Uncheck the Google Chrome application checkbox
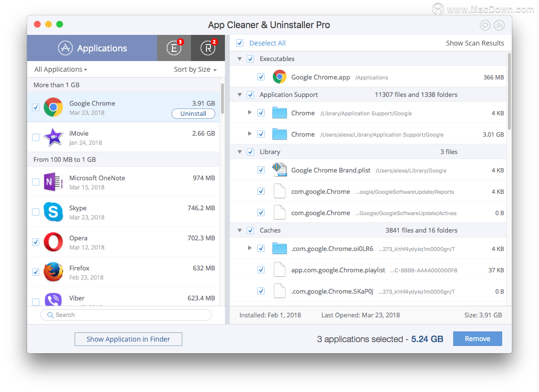This screenshot has height=392, width=539. point(36,107)
